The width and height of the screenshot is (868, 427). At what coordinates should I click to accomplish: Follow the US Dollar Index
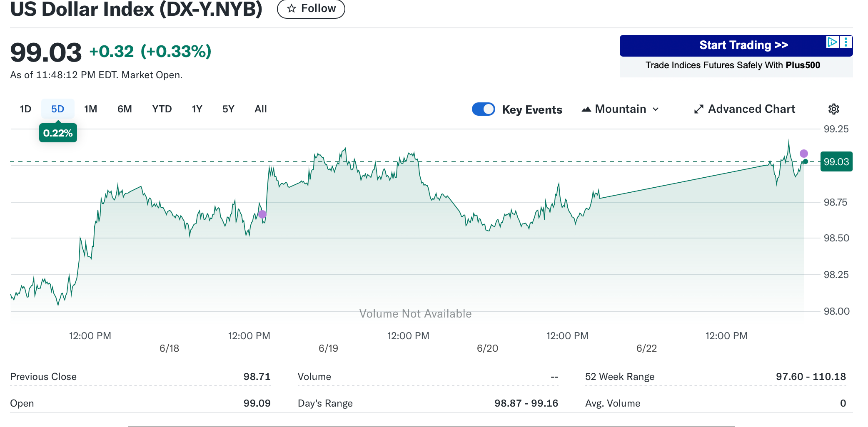311,8
